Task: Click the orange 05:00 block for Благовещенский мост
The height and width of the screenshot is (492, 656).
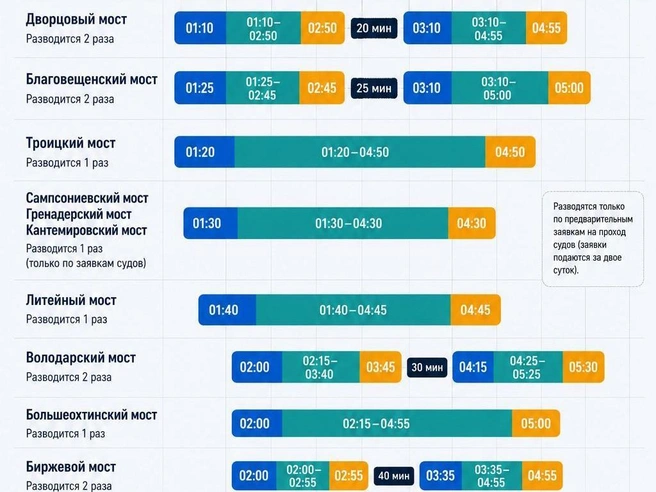Action: [569, 88]
